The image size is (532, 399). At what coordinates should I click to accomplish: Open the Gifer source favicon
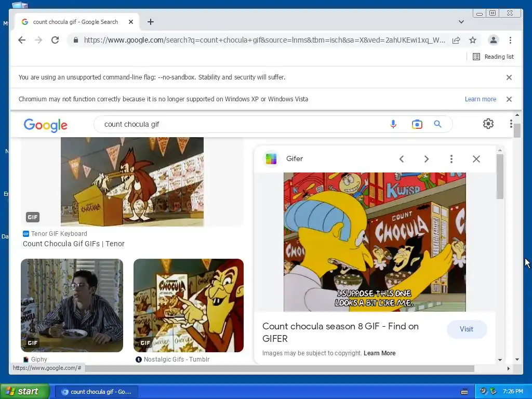click(271, 159)
